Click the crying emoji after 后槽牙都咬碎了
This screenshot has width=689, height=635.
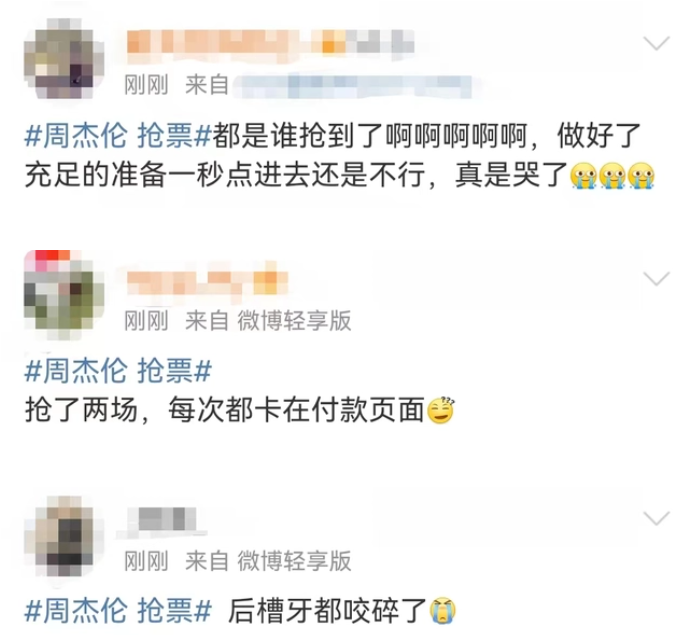pyautogui.click(x=443, y=611)
